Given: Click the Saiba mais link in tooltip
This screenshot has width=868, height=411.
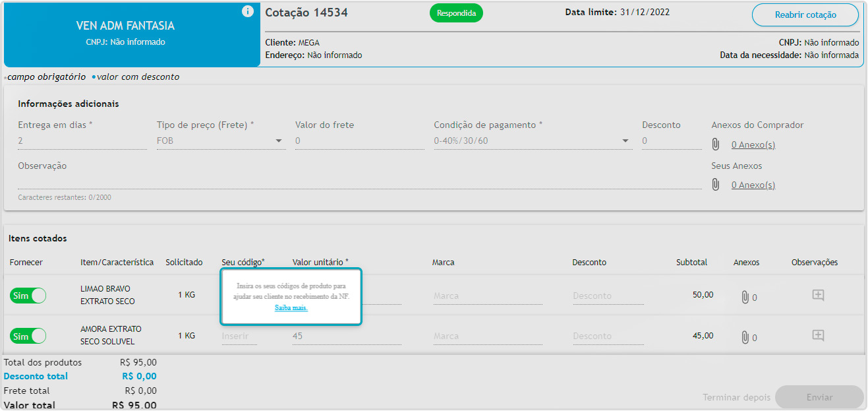Looking at the screenshot, I should click(291, 308).
